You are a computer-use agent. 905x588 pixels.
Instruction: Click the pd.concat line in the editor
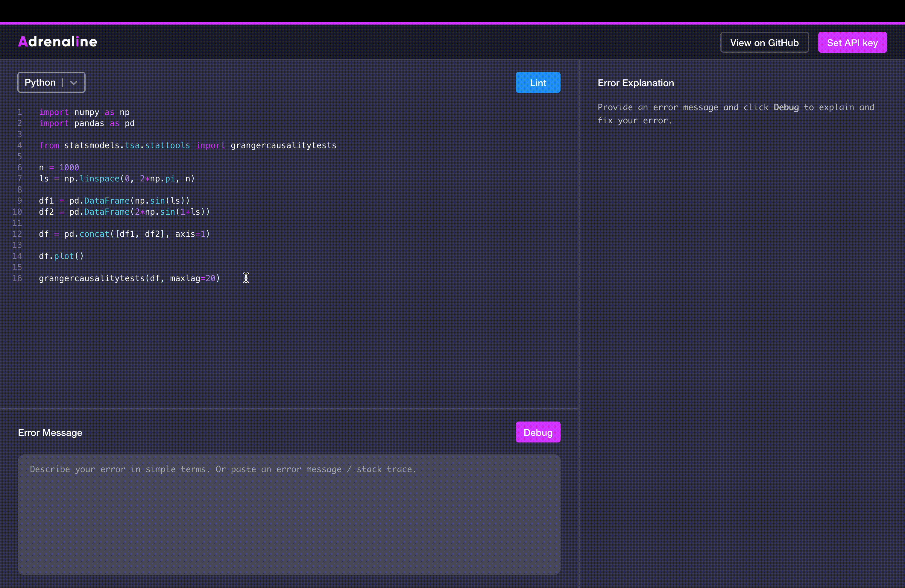[x=124, y=234]
